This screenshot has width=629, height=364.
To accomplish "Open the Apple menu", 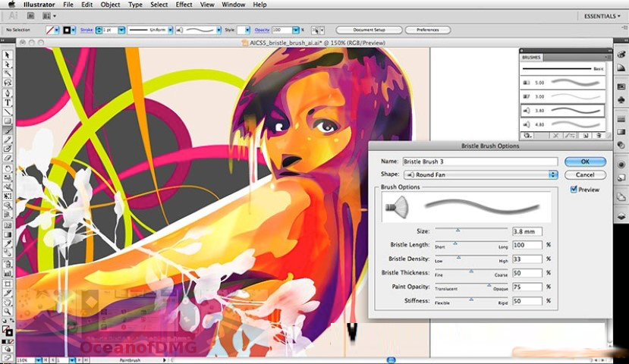I will pyautogui.click(x=11, y=5).
